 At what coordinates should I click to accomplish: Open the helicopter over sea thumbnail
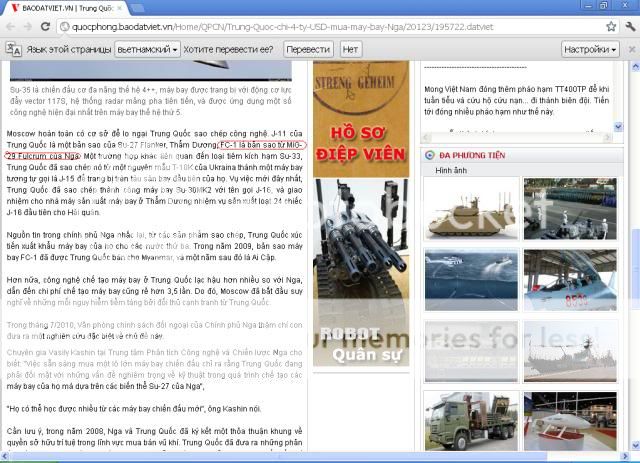point(471,280)
